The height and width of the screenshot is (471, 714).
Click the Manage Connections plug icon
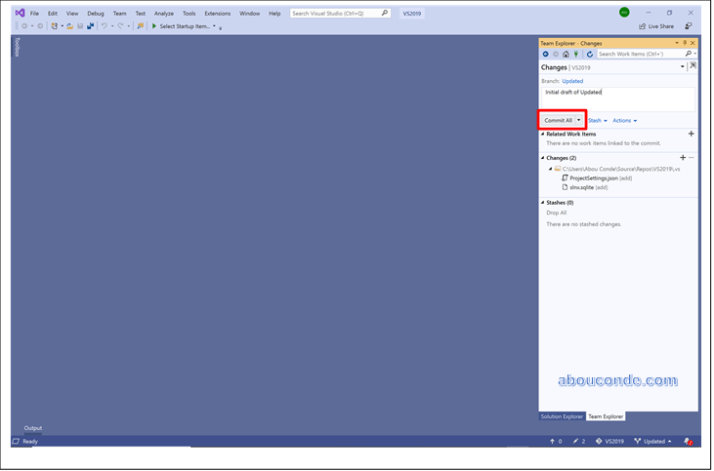pyautogui.click(x=578, y=54)
